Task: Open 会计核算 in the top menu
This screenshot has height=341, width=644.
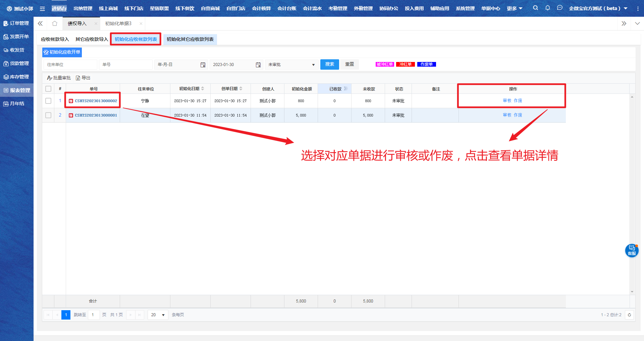Action: coord(261,8)
